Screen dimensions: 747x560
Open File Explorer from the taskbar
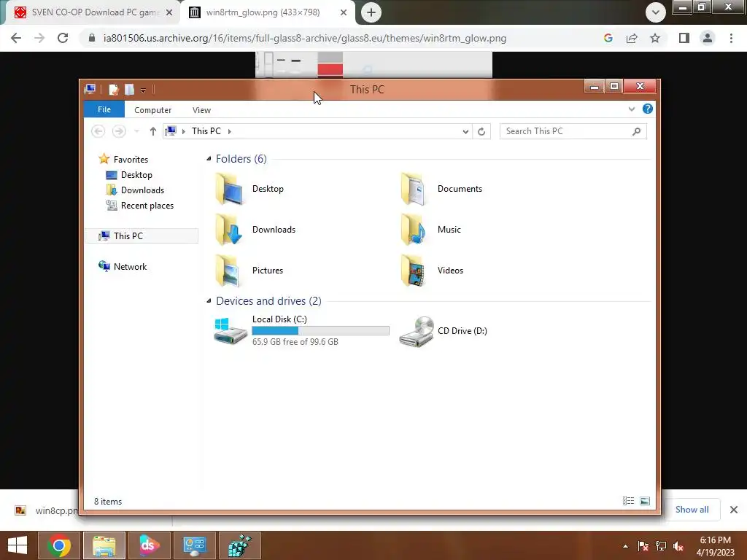pyautogui.click(x=104, y=545)
